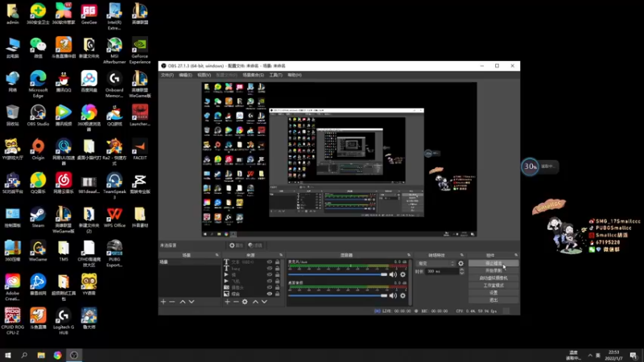Select the FACEIT desktop icon

[x=139, y=150]
